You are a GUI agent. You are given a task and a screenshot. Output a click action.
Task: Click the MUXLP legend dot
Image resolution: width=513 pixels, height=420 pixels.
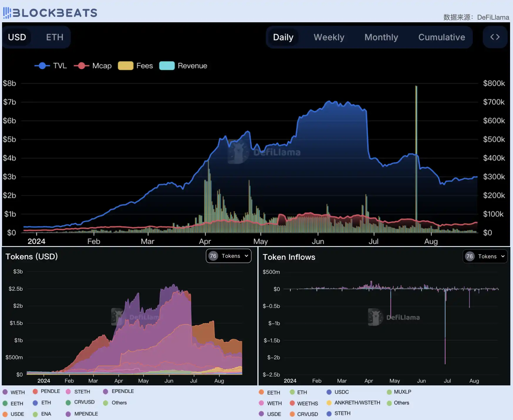389,392
